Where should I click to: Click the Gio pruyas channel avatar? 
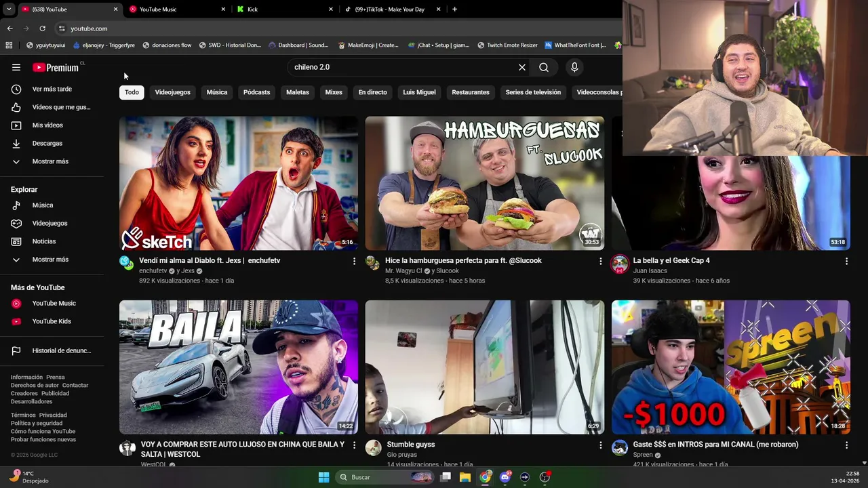(x=374, y=447)
